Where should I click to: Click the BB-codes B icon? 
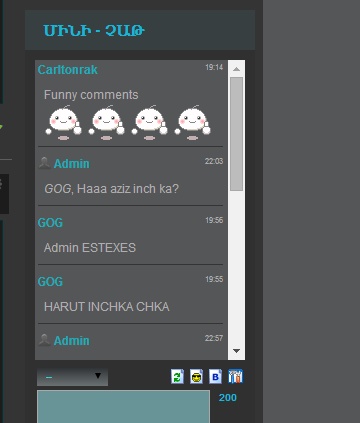point(215,377)
